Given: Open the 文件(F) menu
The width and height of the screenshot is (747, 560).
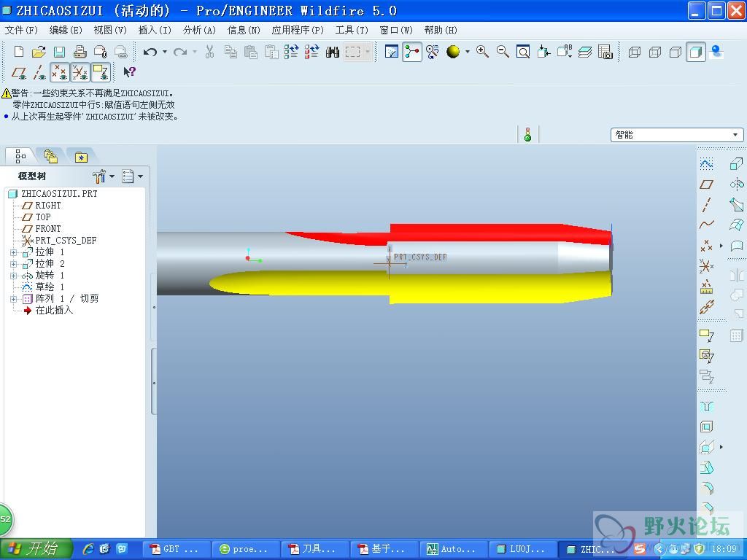Looking at the screenshot, I should coord(21,30).
